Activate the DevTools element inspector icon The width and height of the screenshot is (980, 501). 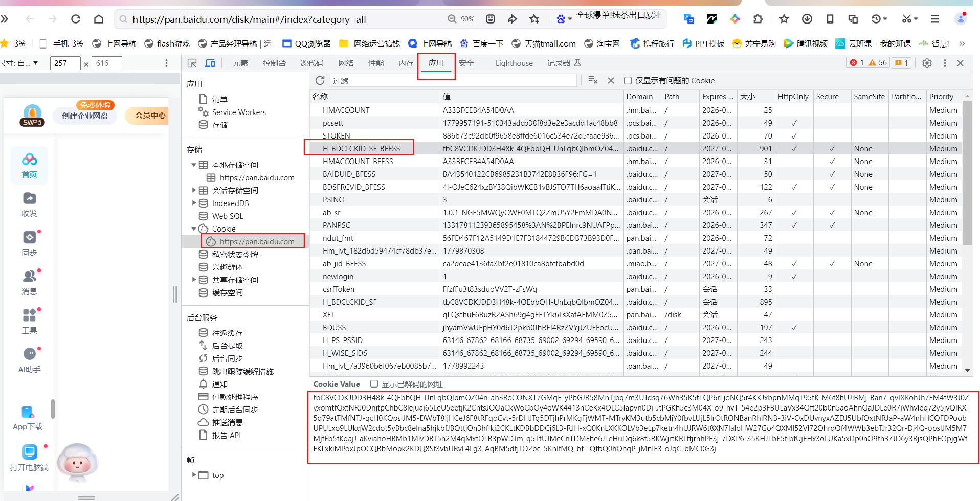pyautogui.click(x=192, y=63)
